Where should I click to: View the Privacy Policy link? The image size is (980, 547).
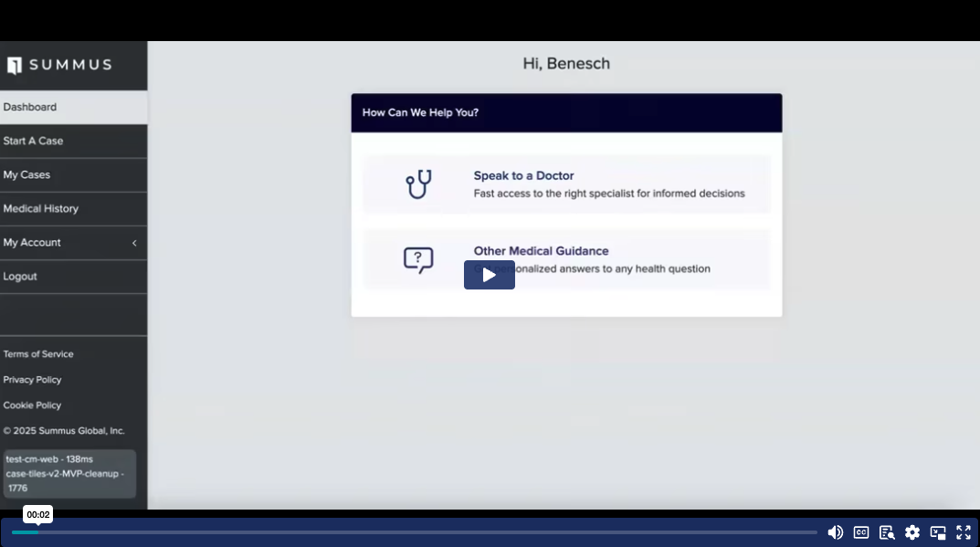click(x=33, y=380)
